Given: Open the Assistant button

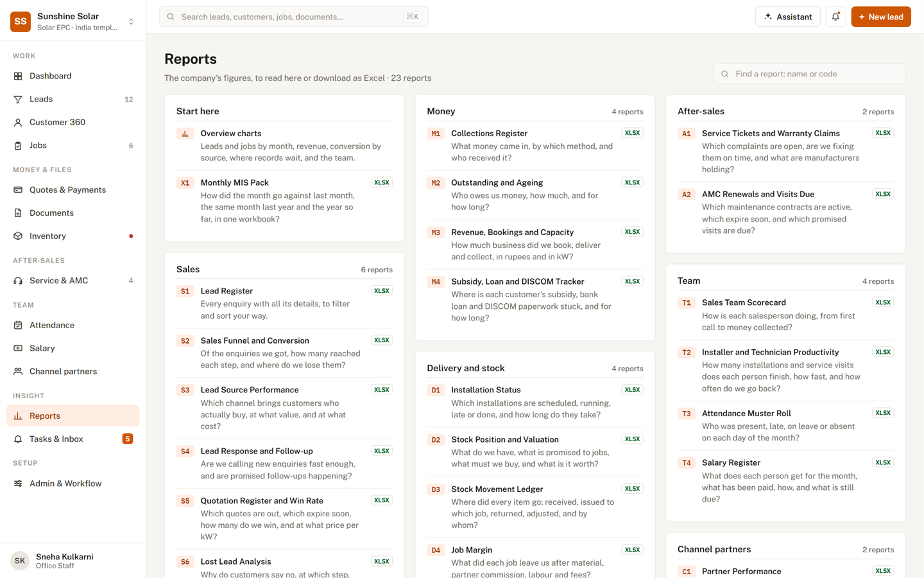Looking at the screenshot, I should coord(788,17).
